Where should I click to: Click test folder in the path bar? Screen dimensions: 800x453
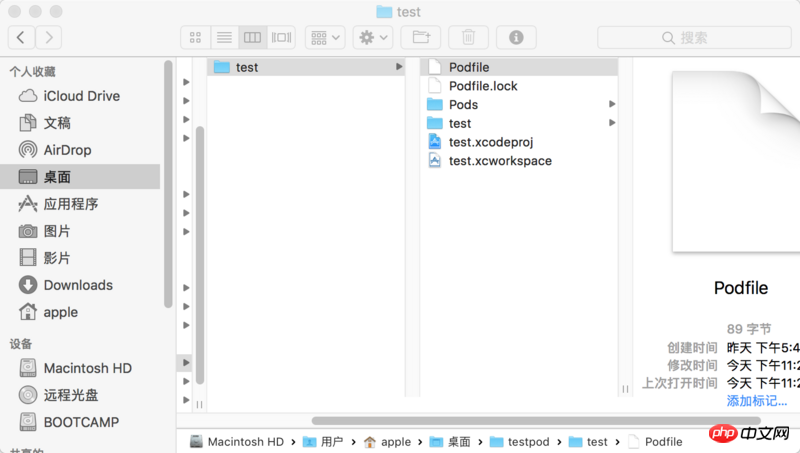pos(588,442)
